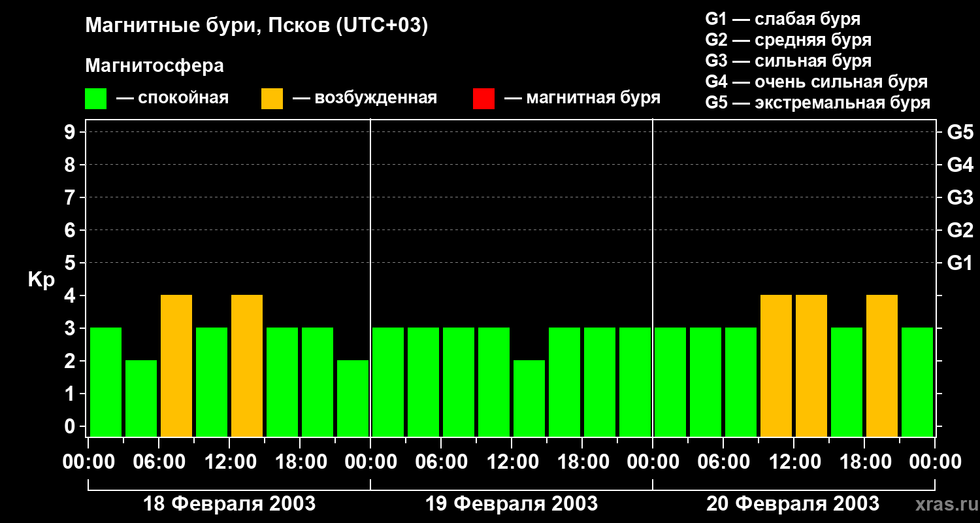Viewport: 980px width, 523px height.
Task: Click the Kp 2 bar starting 03:00 on 18 Февраля
Action: pyautogui.click(x=141, y=398)
